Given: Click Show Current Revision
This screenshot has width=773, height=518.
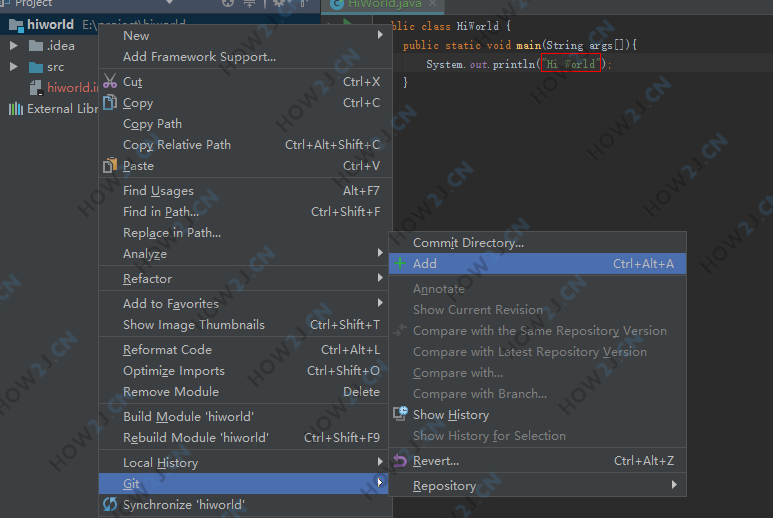Looking at the screenshot, I should coord(537,310).
